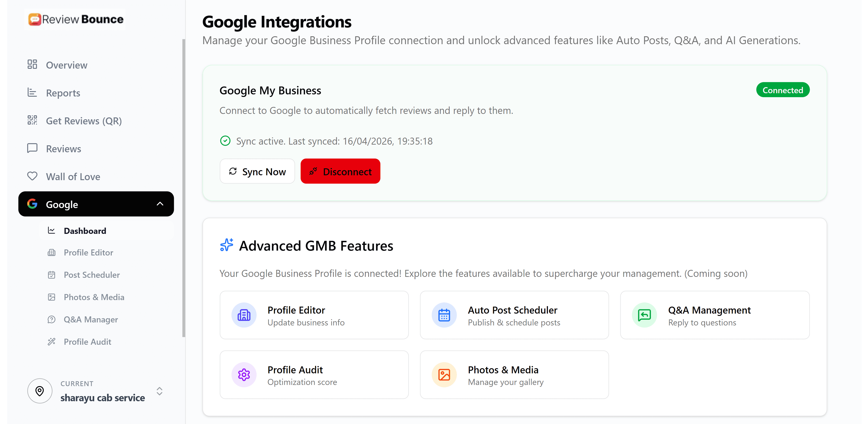Click the Google G logo in sidebar
Viewport: 868px width, 424px height.
[x=32, y=204]
